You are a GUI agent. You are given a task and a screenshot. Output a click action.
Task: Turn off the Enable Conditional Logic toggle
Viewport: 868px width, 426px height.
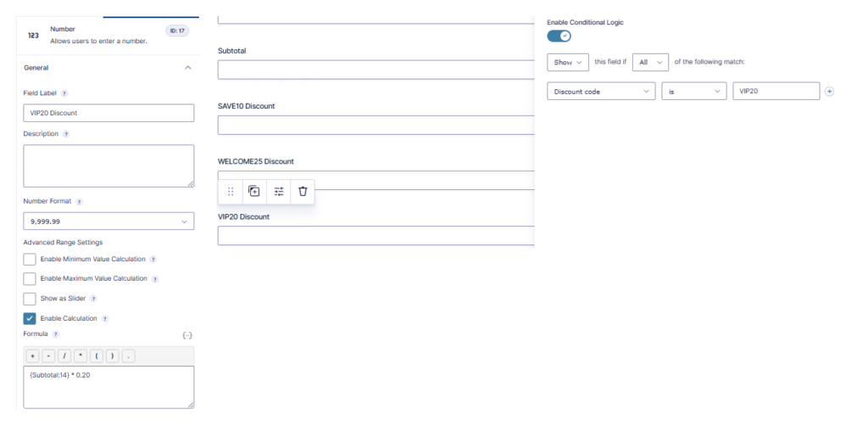[559, 36]
